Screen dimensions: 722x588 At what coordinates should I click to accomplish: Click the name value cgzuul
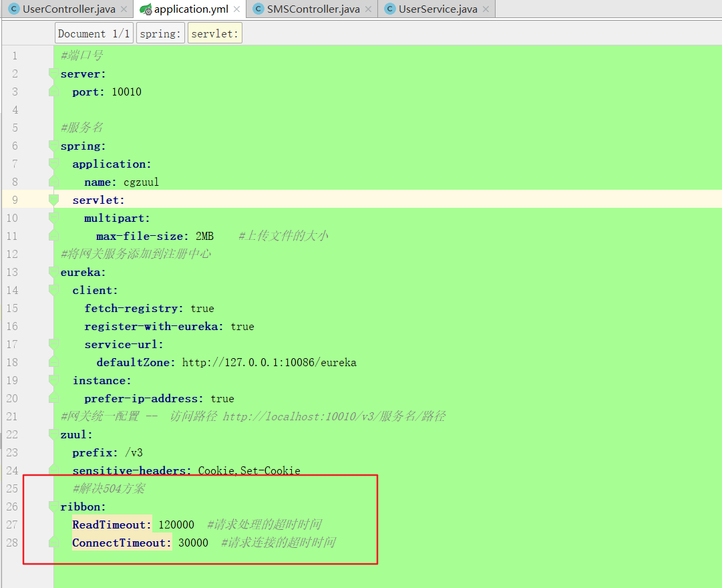click(x=142, y=182)
